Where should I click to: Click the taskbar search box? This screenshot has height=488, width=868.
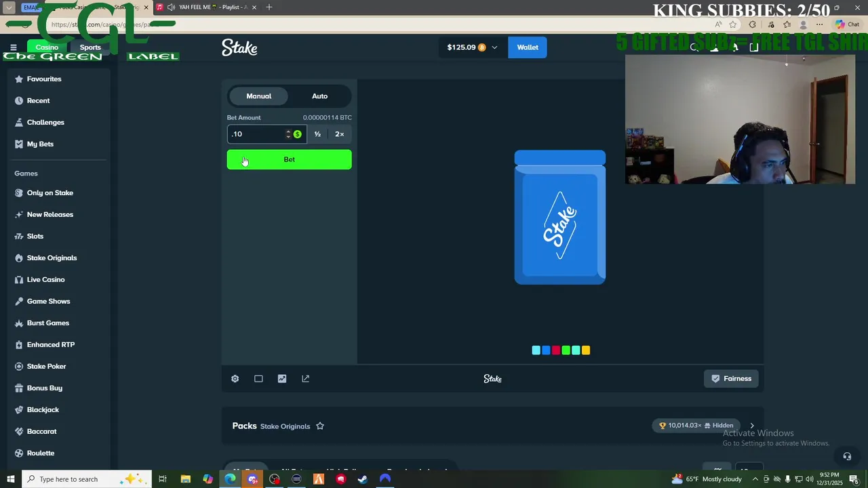(88, 479)
